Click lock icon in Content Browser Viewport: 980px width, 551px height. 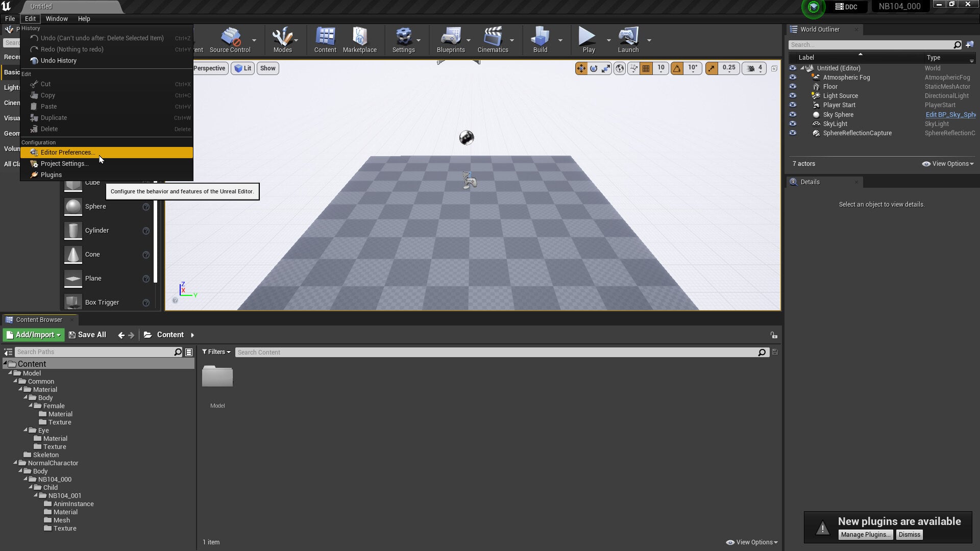click(774, 335)
